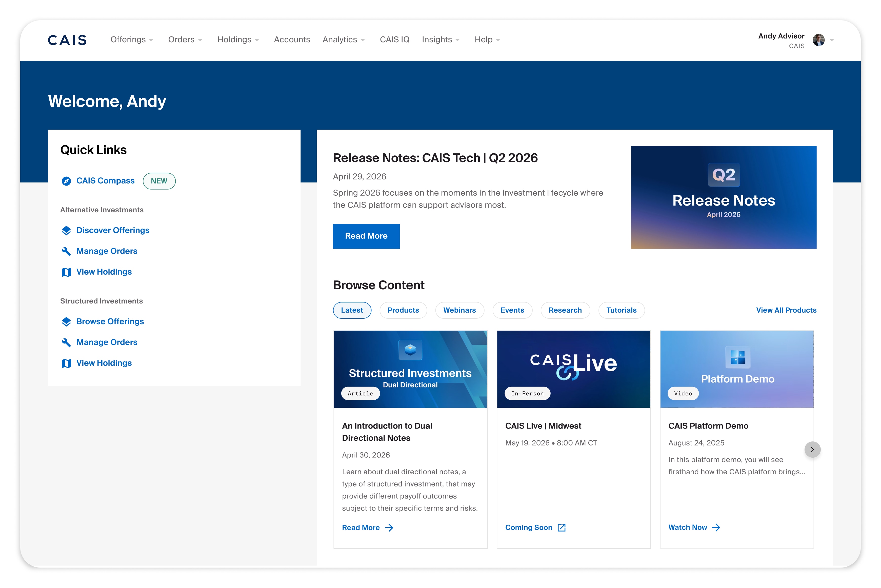Click map icon beside Alternative Investments View Holdings
The width and height of the screenshot is (881, 588).
[66, 272]
